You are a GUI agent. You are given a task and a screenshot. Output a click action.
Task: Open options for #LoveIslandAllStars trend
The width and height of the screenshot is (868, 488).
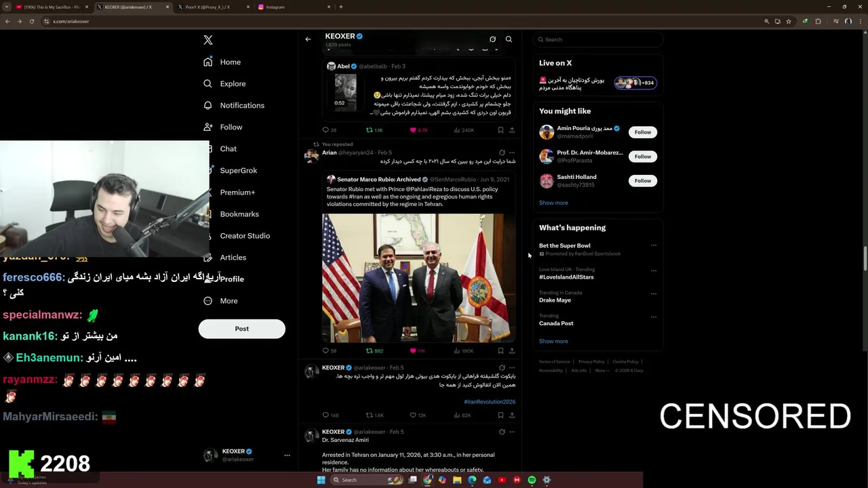click(654, 270)
